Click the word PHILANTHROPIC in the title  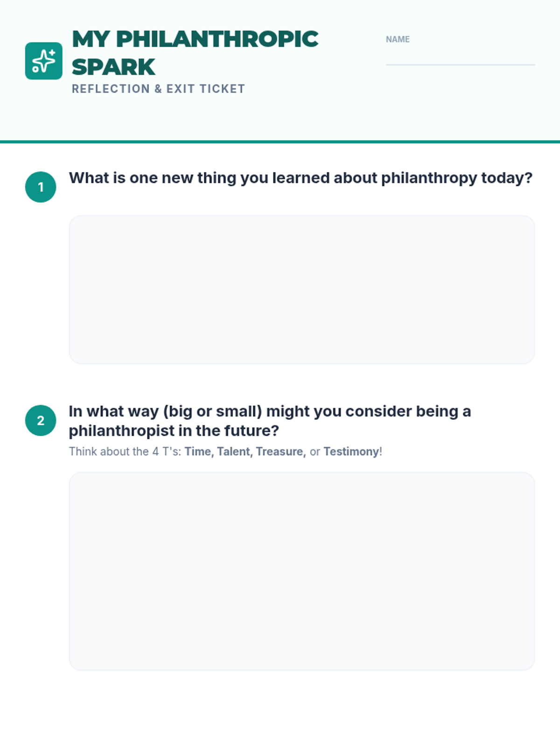tap(217, 39)
